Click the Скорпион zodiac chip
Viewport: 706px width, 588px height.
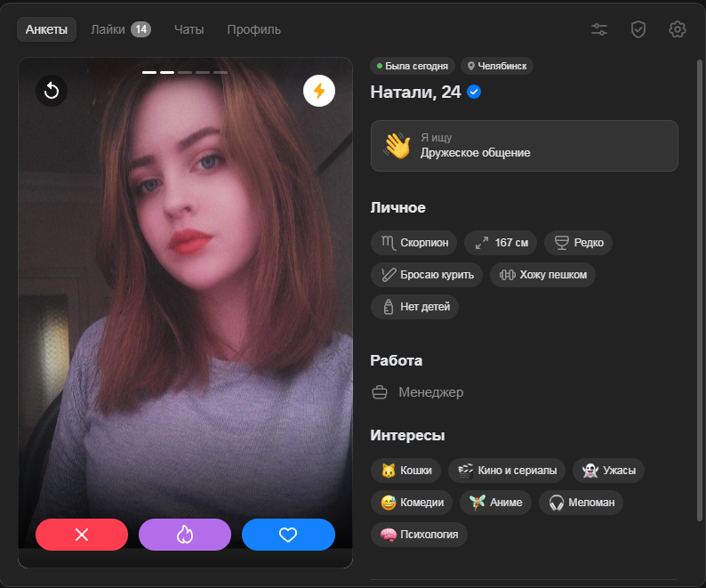coord(414,242)
